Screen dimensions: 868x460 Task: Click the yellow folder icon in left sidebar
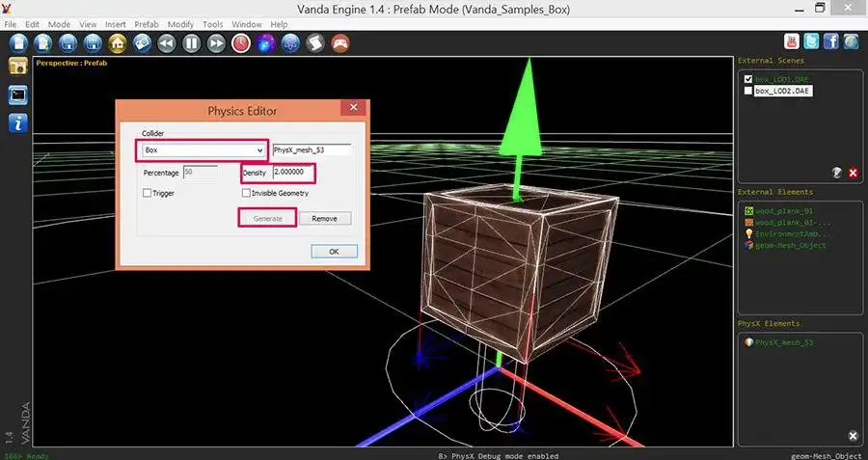pyautogui.click(x=17, y=66)
